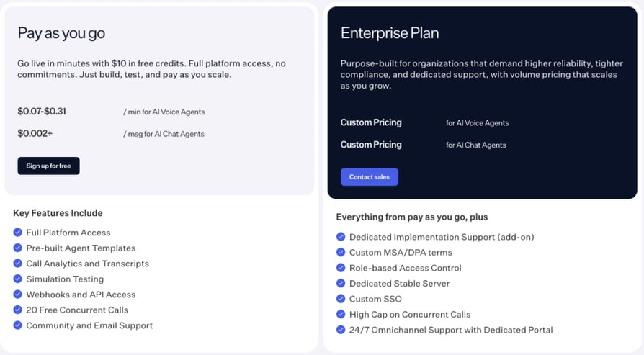Screen dimensions: 644x355
Task: Click Custom Pricing for AI Chat Agents
Action: (371, 145)
